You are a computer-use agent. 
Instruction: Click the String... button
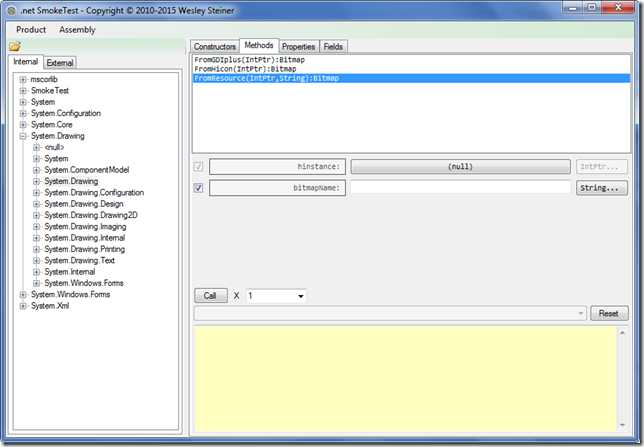coord(601,188)
